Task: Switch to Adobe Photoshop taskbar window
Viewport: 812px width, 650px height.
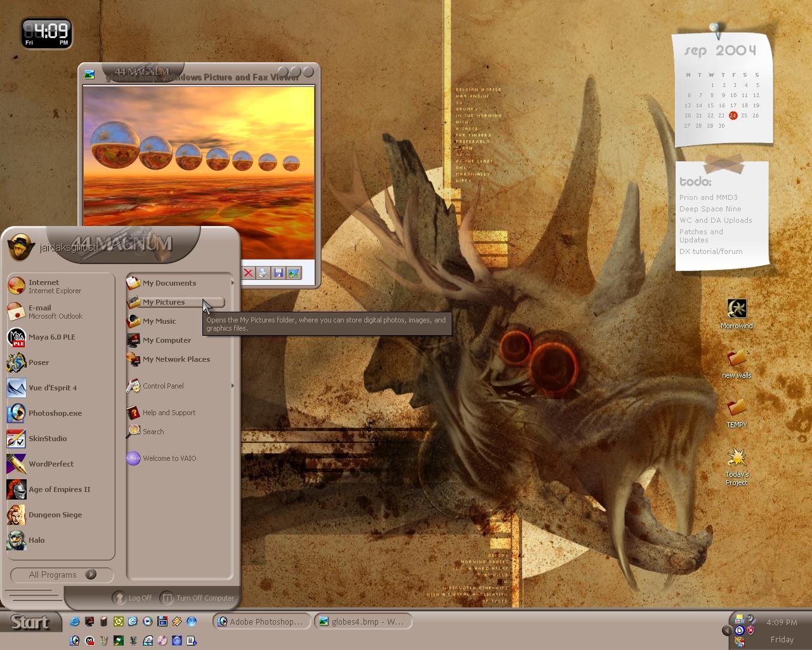Action: click(261, 621)
